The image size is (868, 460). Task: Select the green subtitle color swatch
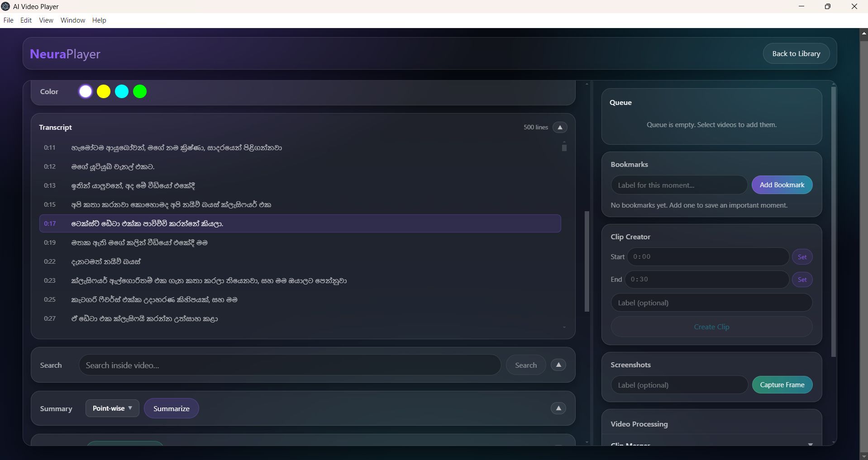point(140,91)
